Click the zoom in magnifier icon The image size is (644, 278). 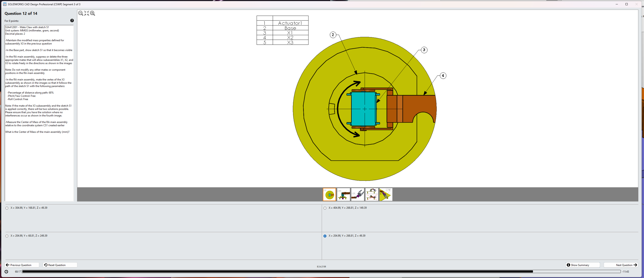pos(93,13)
